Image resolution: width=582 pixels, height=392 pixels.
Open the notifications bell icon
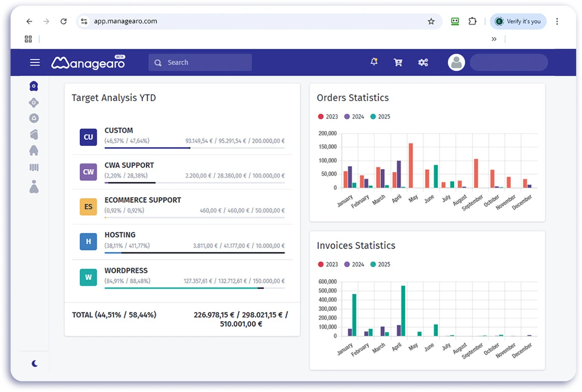374,62
